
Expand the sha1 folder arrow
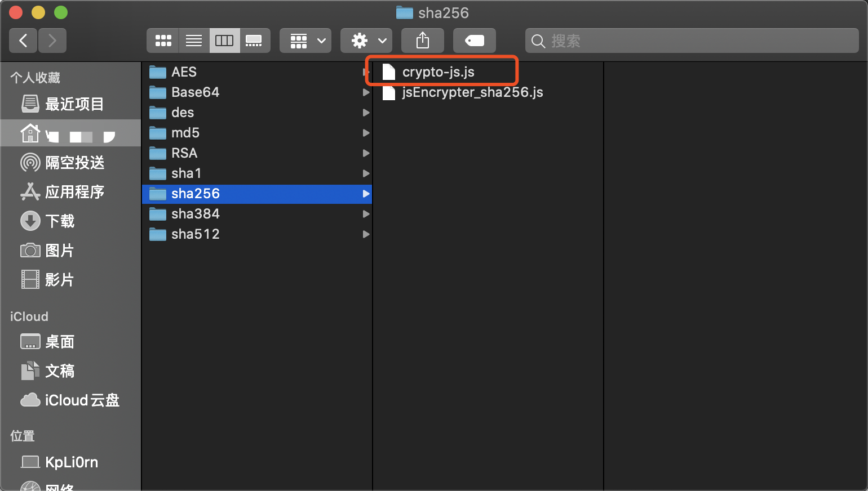click(x=366, y=173)
